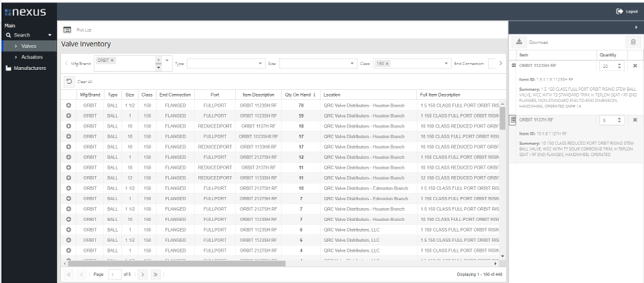The width and height of the screenshot is (644, 283).
Task: Open the Mfg/Brand filter dropdown
Action: (x=167, y=60)
